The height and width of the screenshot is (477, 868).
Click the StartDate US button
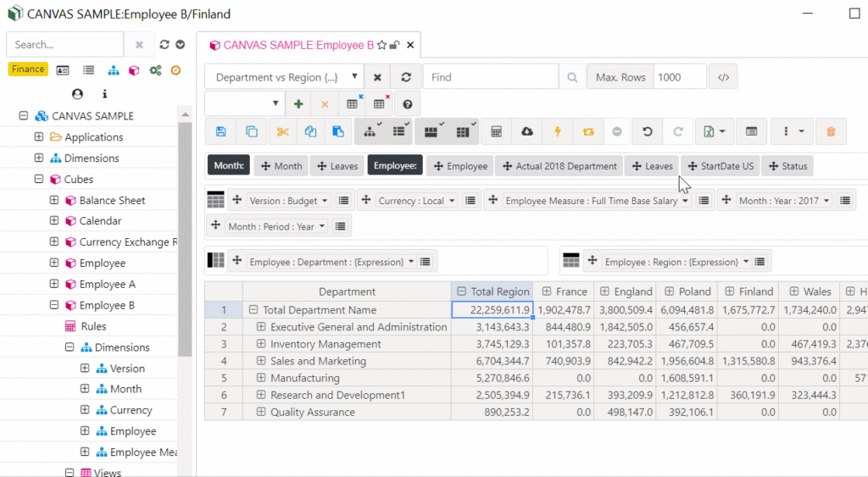coord(720,166)
